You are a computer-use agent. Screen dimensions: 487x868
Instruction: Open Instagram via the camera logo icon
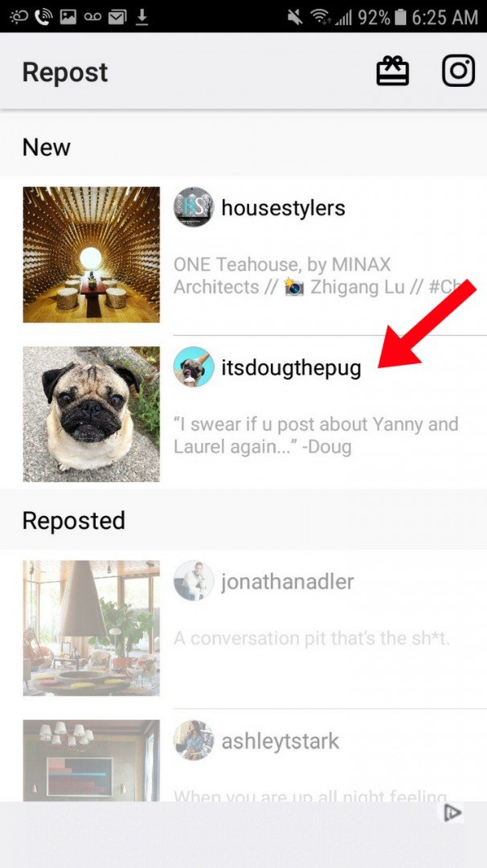click(458, 71)
